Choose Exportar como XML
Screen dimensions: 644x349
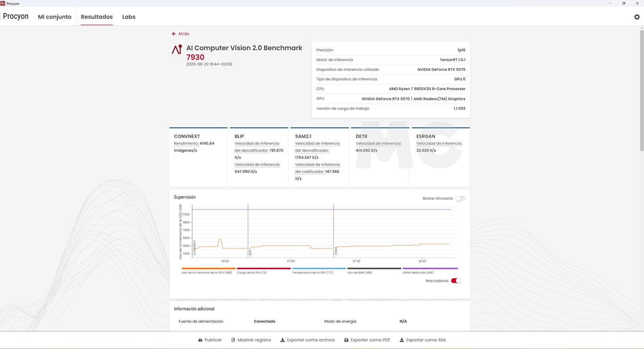pyautogui.click(x=423, y=340)
